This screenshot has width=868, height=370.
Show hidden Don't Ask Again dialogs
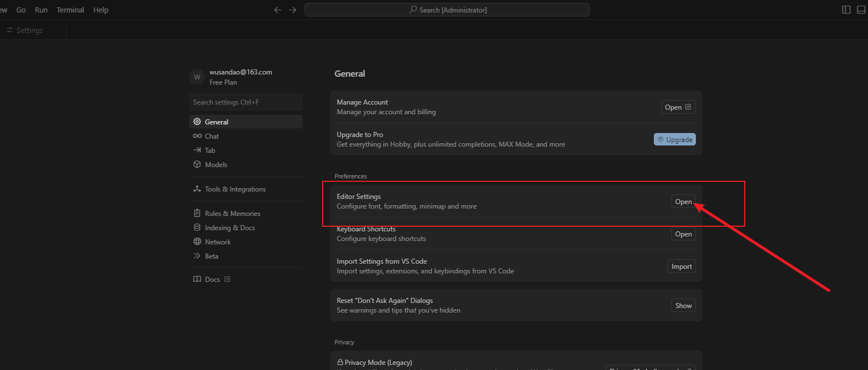683,305
